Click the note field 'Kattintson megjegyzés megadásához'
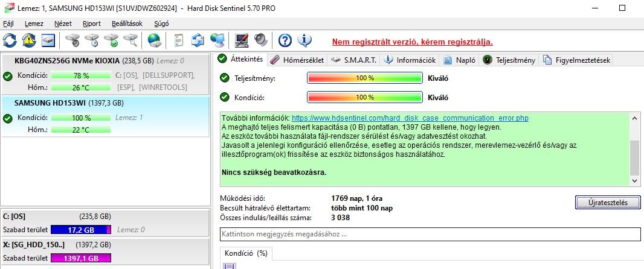The height and width of the screenshot is (269, 644). click(x=430, y=235)
